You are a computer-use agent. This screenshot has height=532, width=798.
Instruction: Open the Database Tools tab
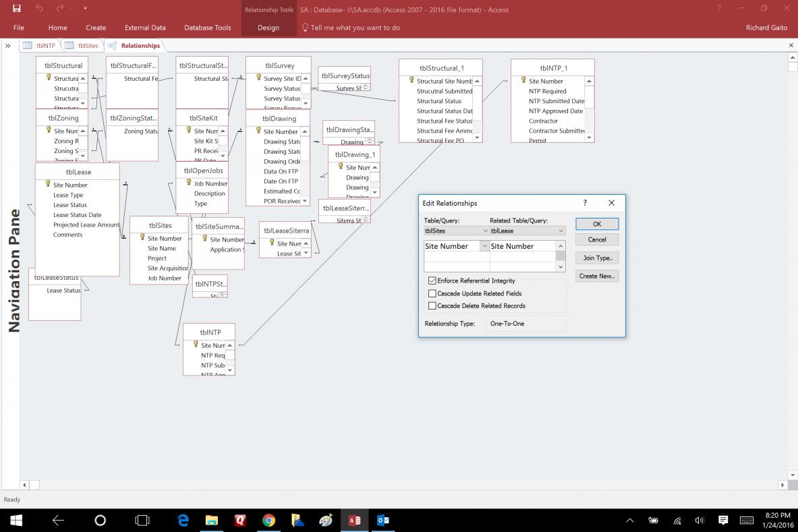(207, 28)
